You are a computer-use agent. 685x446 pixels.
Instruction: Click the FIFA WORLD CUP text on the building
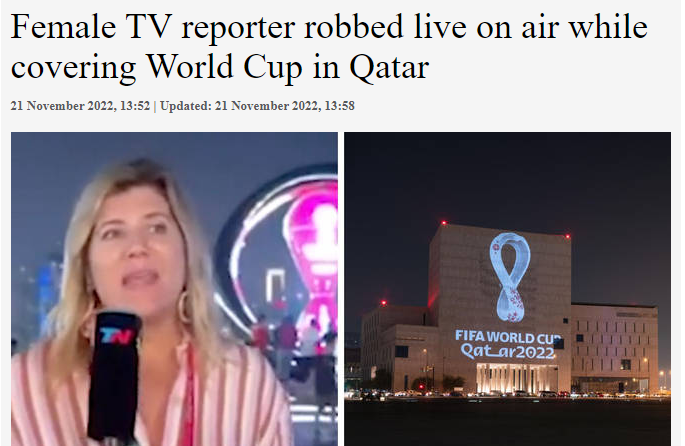coord(508,337)
